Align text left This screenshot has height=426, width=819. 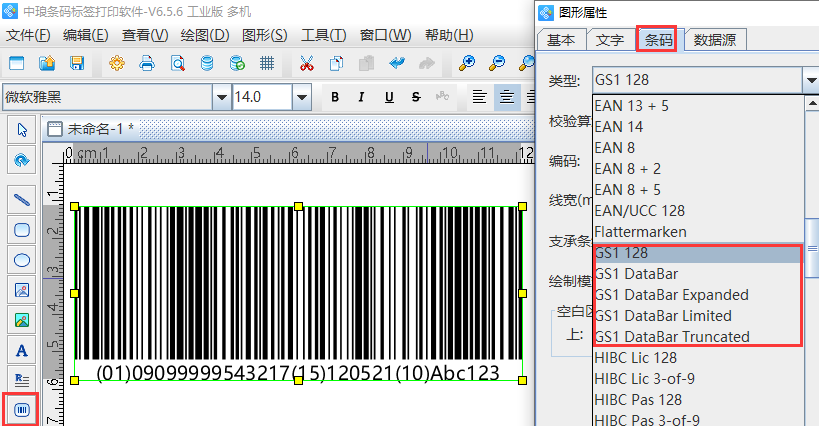(x=479, y=97)
